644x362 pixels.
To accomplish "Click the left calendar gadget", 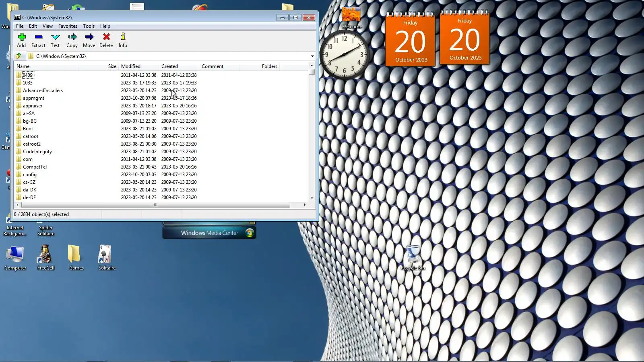I will click(410, 39).
